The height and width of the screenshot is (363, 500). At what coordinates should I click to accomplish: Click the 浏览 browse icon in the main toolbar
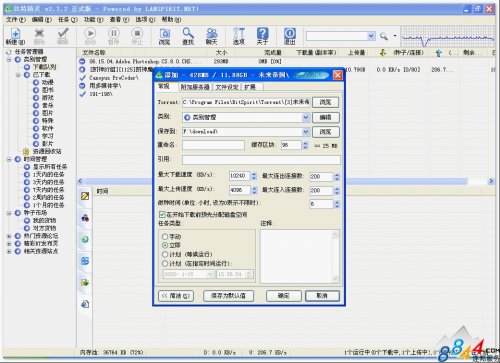[164, 36]
